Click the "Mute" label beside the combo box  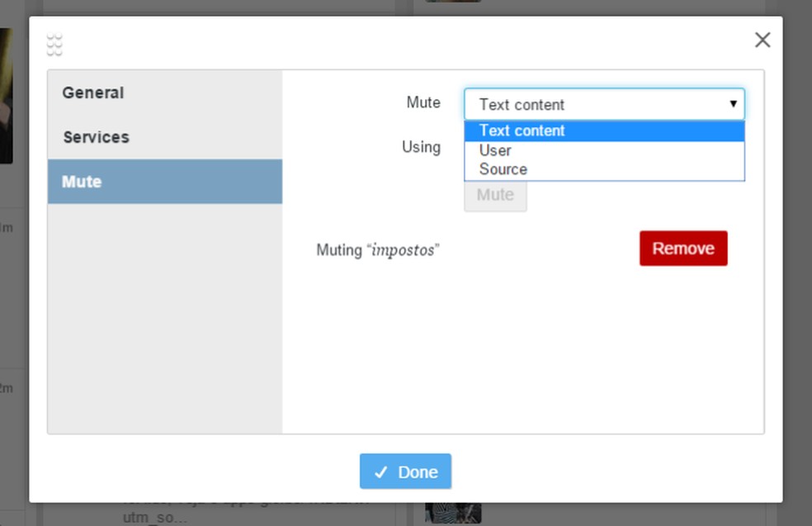click(x=423, y=102)
